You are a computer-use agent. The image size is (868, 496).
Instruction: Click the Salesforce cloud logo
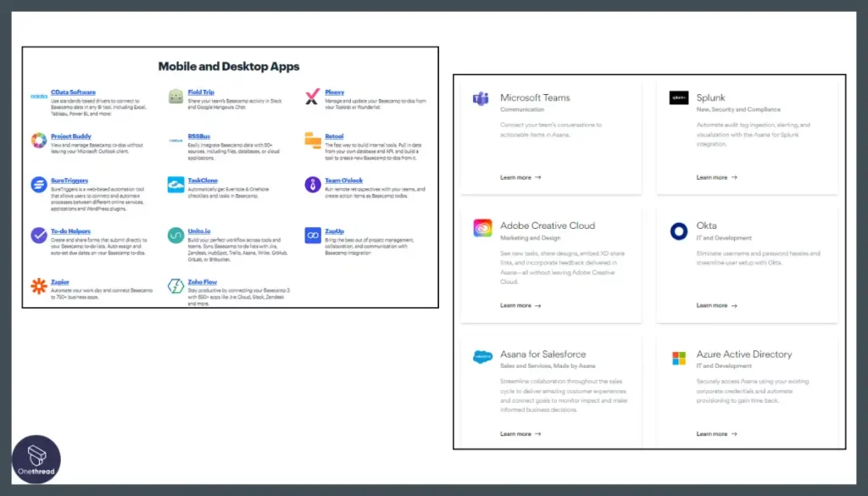(482, 356)
